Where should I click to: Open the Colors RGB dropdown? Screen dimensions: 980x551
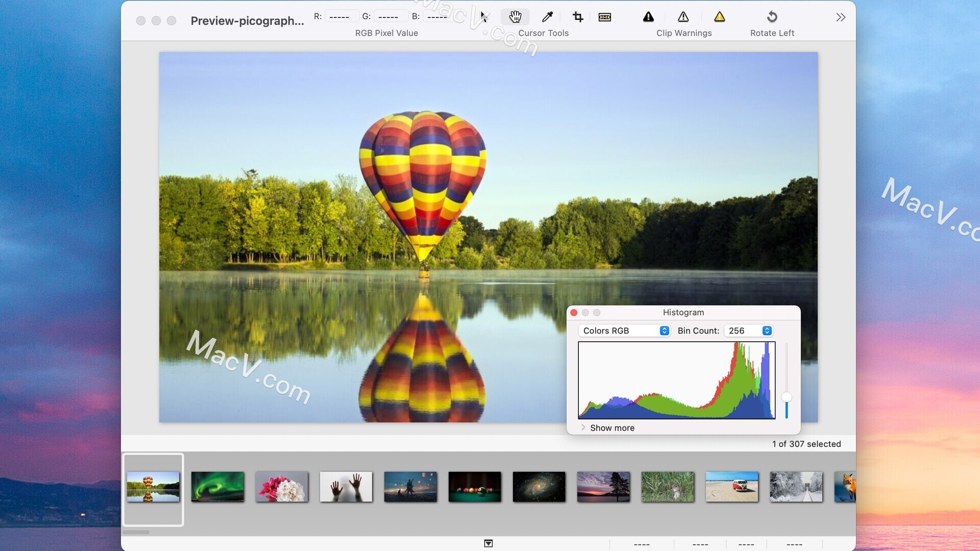623,330
